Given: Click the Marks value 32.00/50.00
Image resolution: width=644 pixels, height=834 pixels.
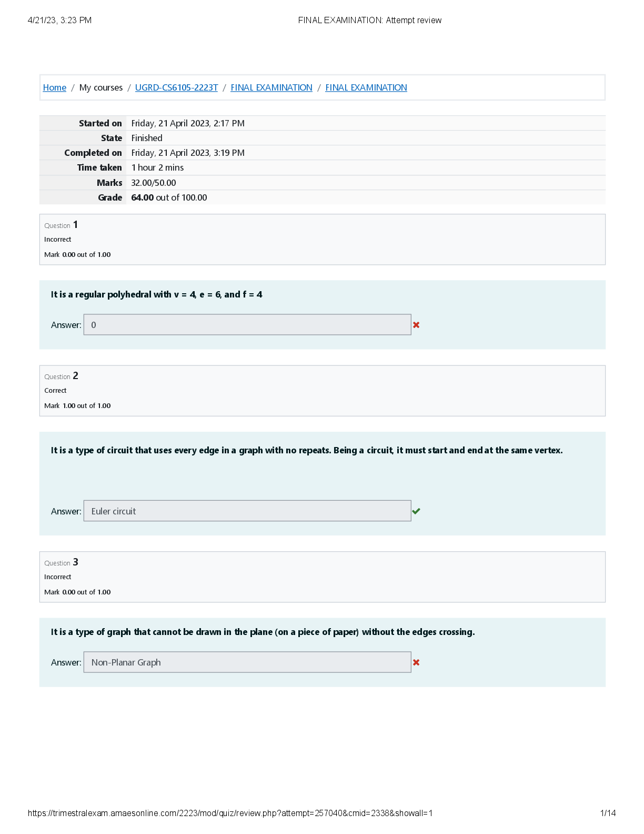Looking at the screenshot, I should point(154,183).
